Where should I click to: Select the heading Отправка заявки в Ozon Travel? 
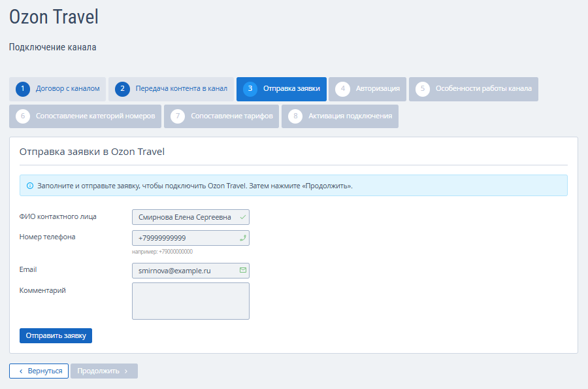[92, 152]
